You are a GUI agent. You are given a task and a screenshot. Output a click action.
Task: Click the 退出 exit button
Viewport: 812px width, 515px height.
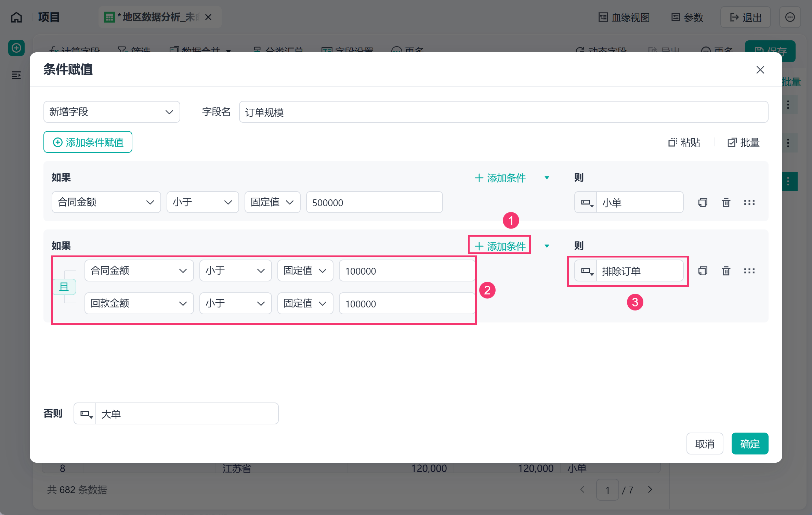[746, 17]
